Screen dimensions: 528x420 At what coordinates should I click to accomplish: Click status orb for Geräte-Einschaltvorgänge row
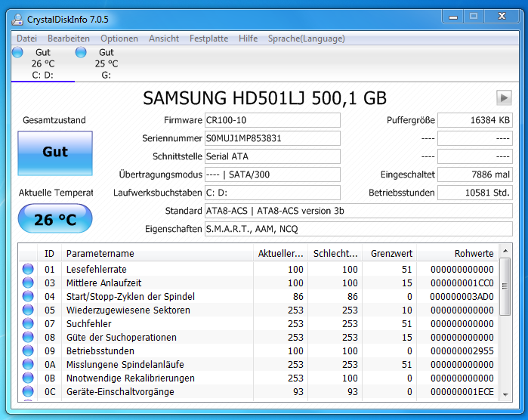[28, 391]
